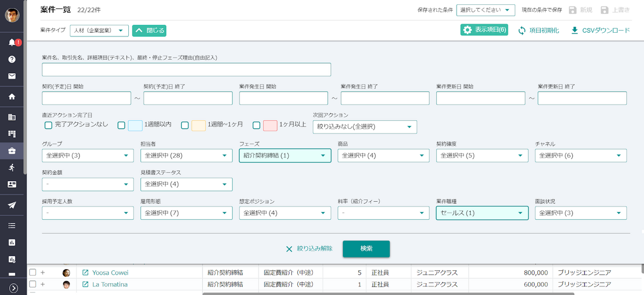Open the フェーズ dropdown showing 紹介契約締結
Image resolution: width=644 pixels, height=295 pixels.
(284, 156)
